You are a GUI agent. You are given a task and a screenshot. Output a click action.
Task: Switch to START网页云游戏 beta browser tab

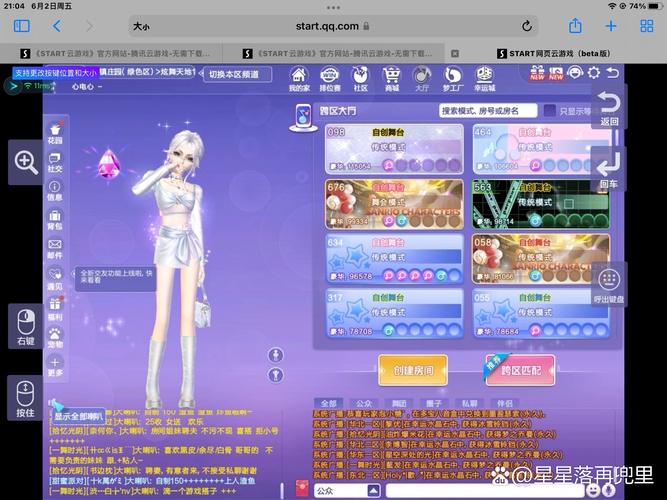coord(555,54)
